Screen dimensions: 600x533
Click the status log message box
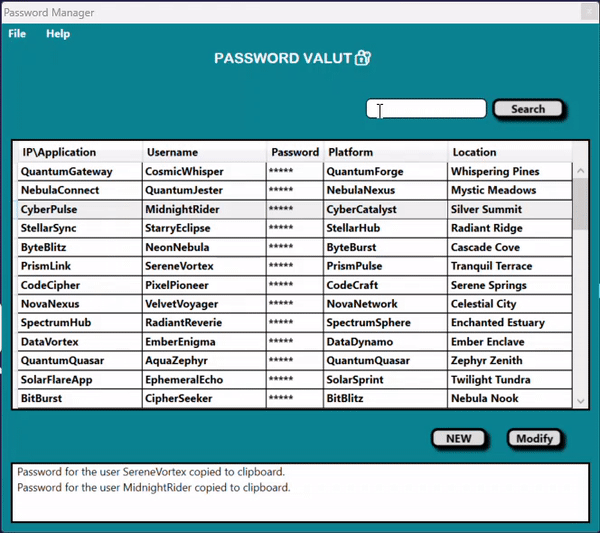point(300,493)
